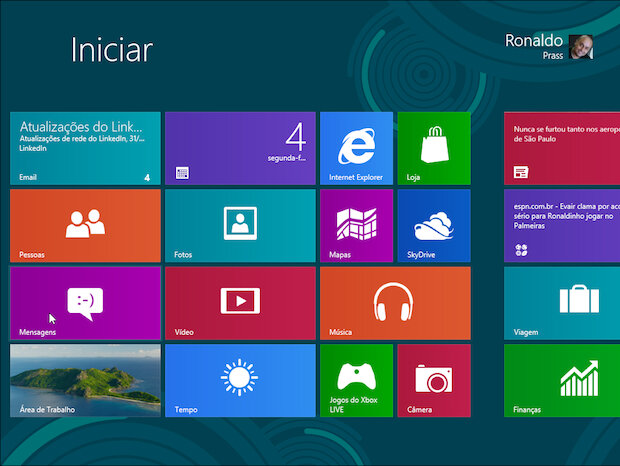Click the unread email count 4
The width and height of the screenshot is (620, 466).
(147, 177)
